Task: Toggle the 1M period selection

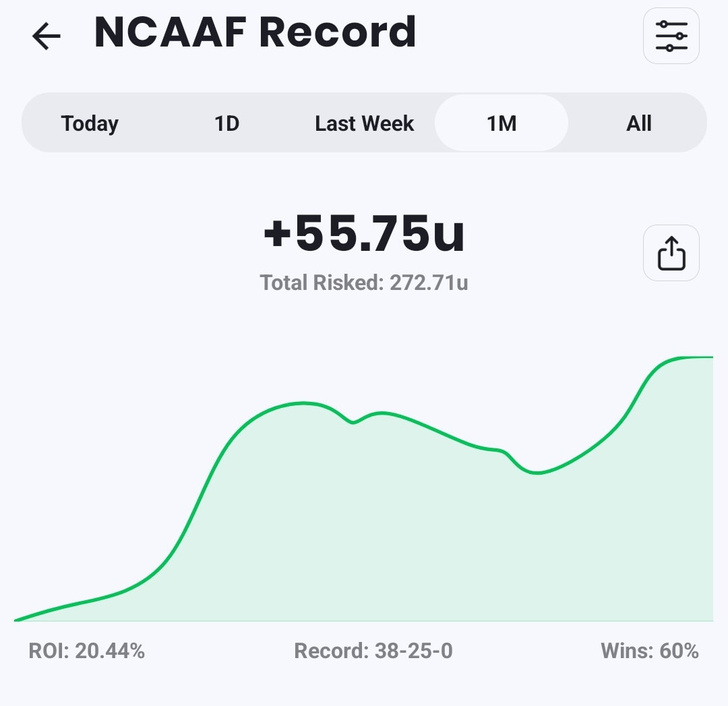Action: 501,123
